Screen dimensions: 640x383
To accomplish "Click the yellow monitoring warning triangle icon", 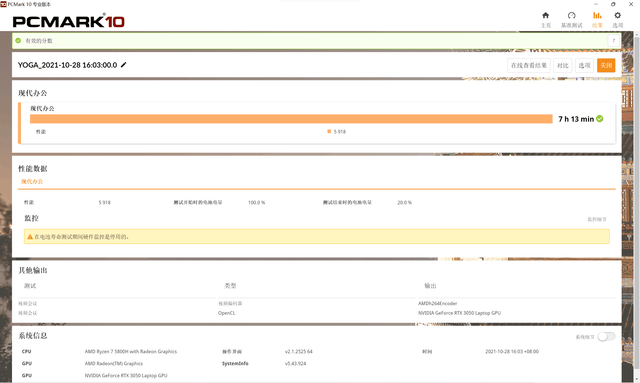I will pyautogui.click(x=30, y=236).
